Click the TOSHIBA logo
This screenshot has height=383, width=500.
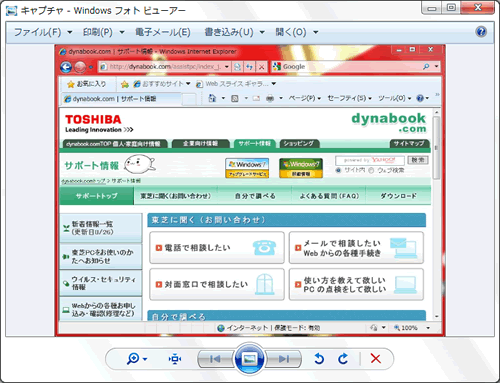93,120
